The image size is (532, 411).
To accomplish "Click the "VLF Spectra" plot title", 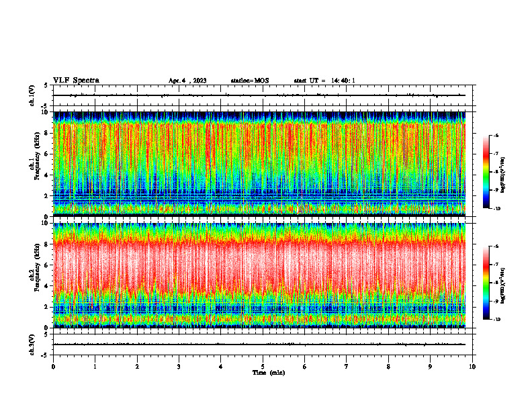I will click(x=76, y=81).
